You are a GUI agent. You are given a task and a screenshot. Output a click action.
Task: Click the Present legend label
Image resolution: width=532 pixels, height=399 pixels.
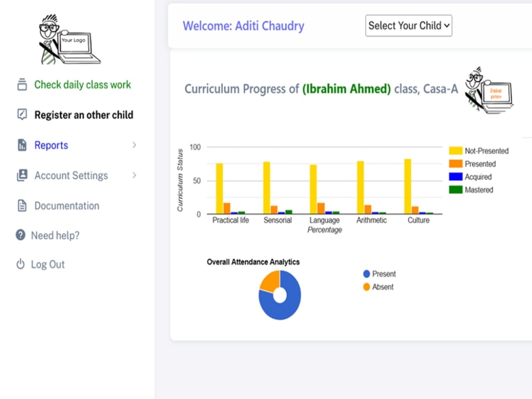[x=384, y=274]
